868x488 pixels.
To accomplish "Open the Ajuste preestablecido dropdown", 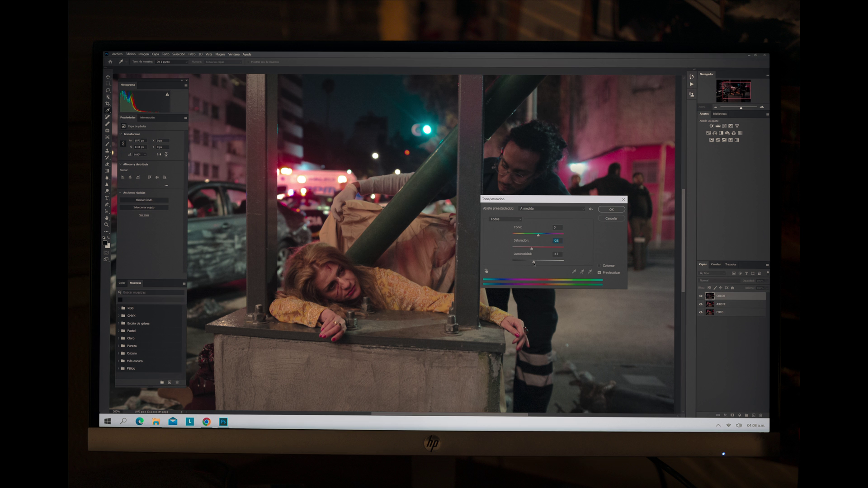I will [x=552, y=209].
